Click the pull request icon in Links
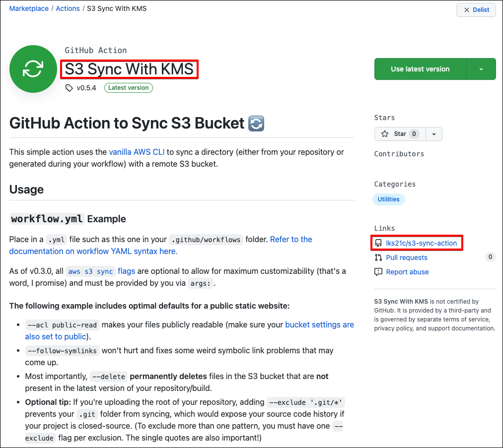Viewport: 503px width, 448px height. (x=378, y=257)
